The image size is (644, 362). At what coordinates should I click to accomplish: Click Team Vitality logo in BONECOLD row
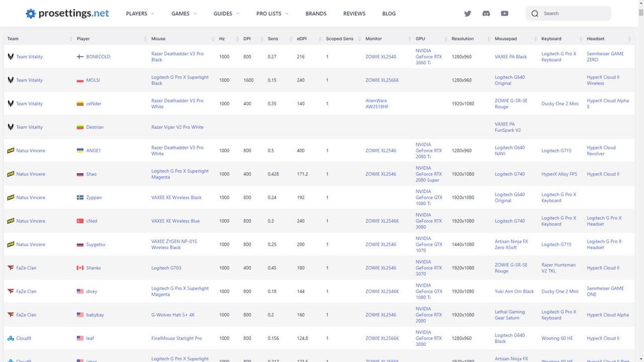11,56
